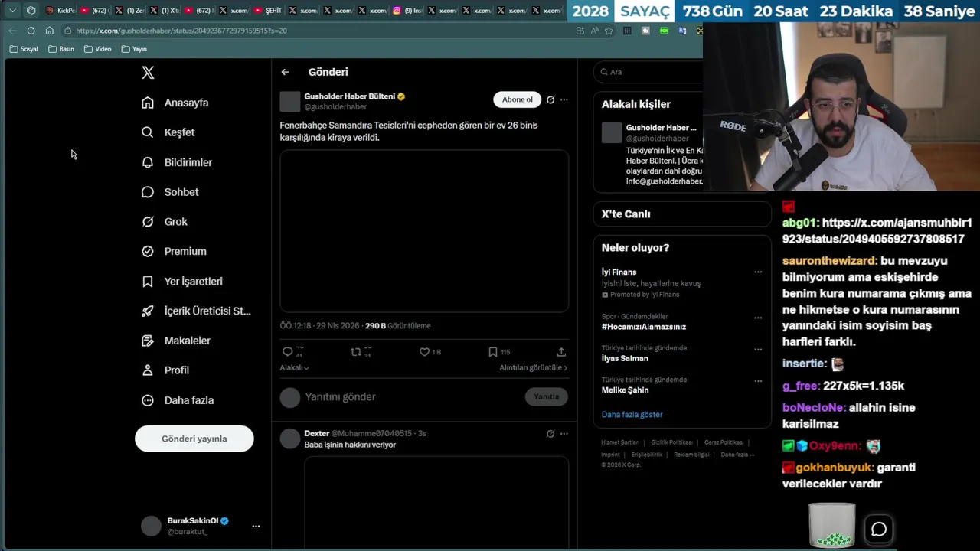Viewport: 980px width, 551px height.
Task: Click in Ara search field
Action: (x=651, y=72)
